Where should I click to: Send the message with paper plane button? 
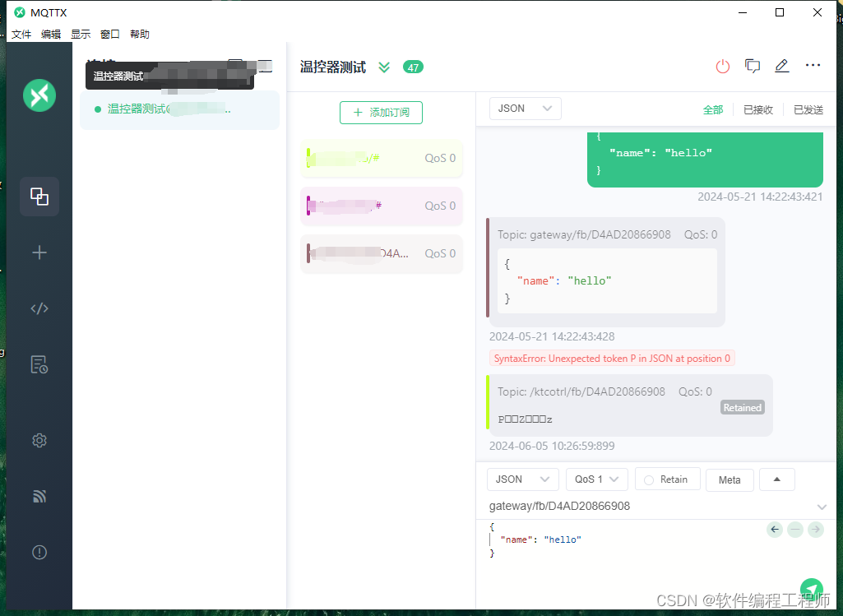click(811, 590)
